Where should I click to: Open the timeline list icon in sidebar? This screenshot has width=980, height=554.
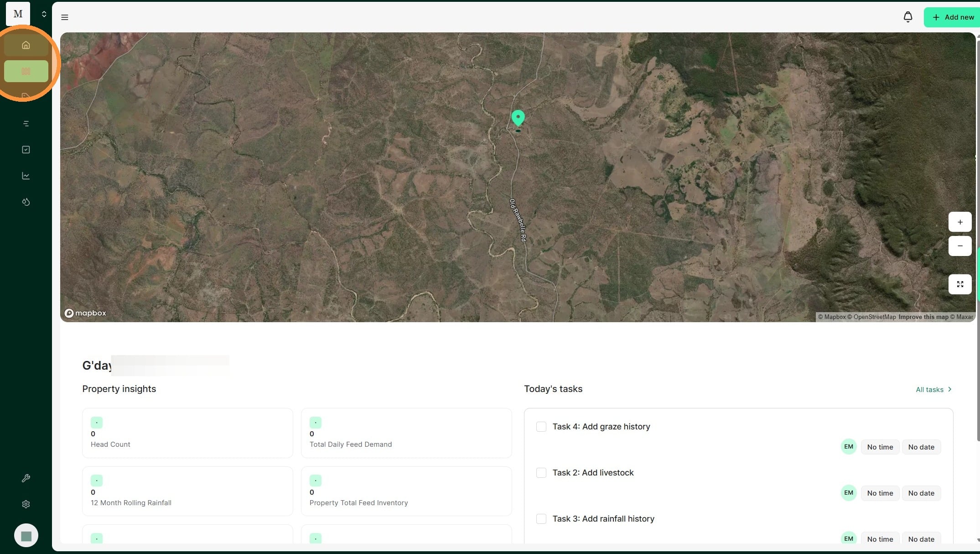(x=26, y=124)
